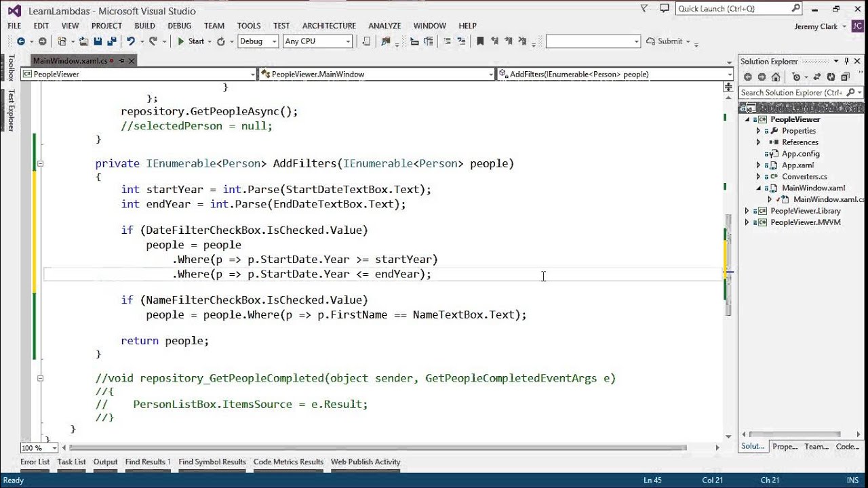Click the editor's vertical scrollbar

(728, 264)
